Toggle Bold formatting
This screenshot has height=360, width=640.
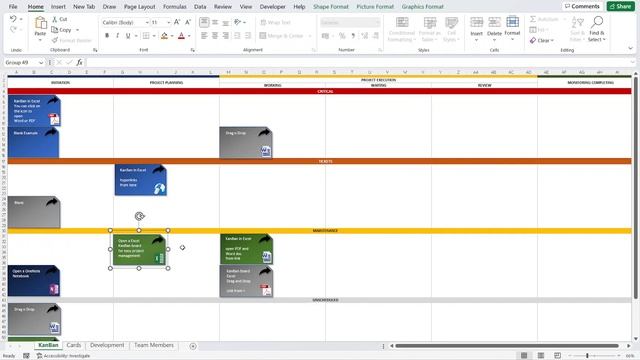point(107,36)
